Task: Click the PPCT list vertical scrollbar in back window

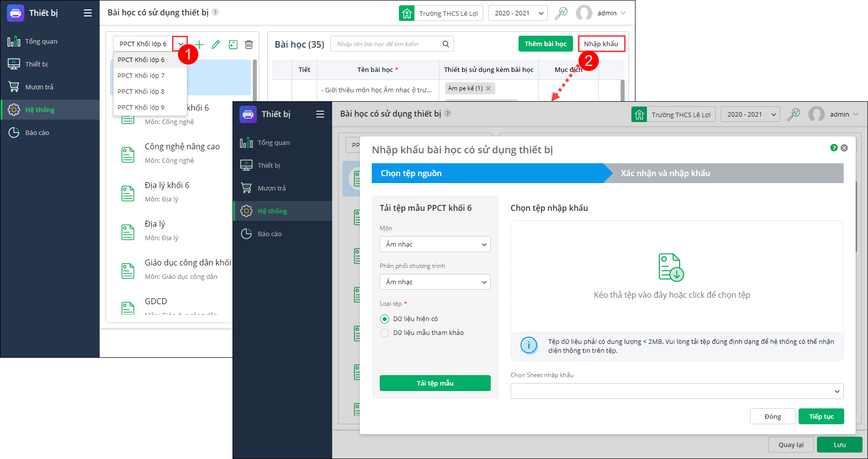Action: click(x=255, y=79)
